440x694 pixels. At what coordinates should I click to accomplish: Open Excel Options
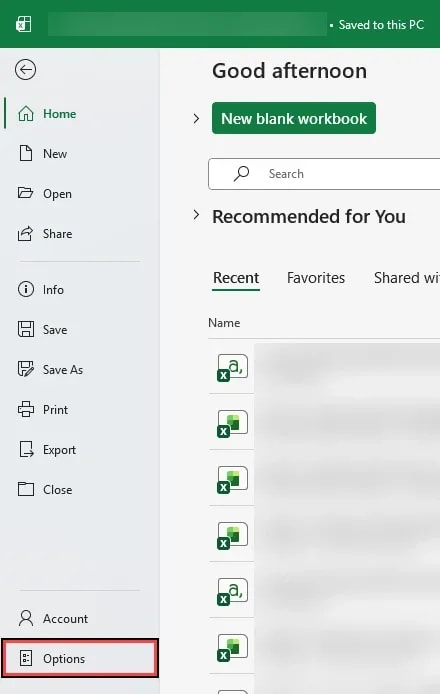tap(80, 658)
